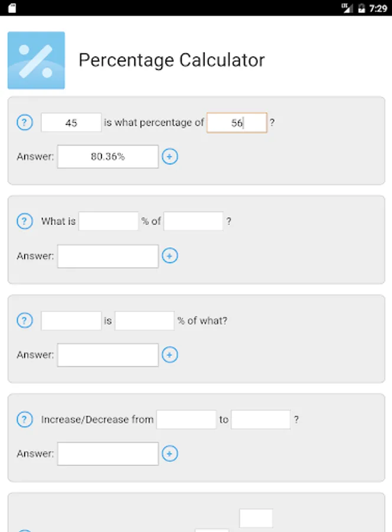392x532 pixels.
Task: Click the plus icon next to 80.36% answer
Action: coord(169,156)
